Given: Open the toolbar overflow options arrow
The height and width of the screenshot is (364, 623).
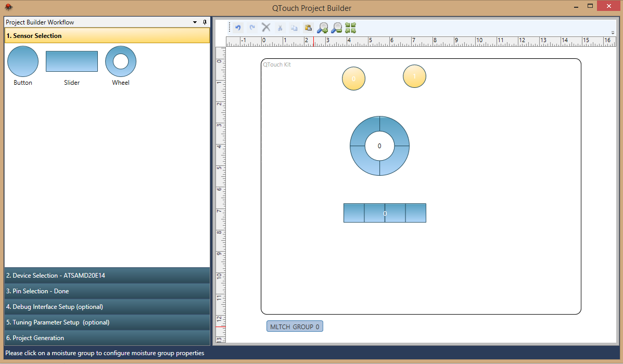Looking at the screenshot, I should click(x=613, y=33).
